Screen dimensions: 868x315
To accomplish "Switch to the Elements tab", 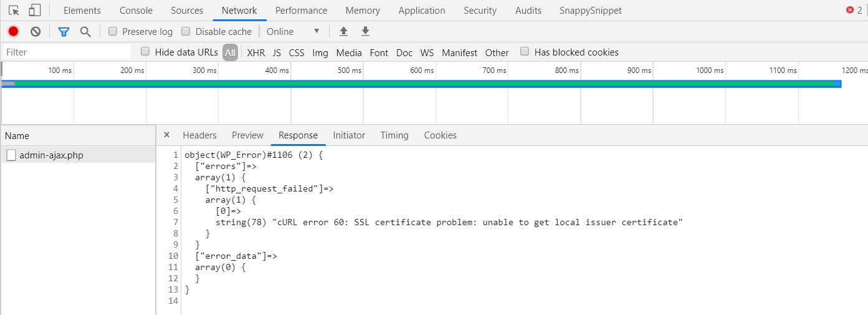I will coord(82,11).
